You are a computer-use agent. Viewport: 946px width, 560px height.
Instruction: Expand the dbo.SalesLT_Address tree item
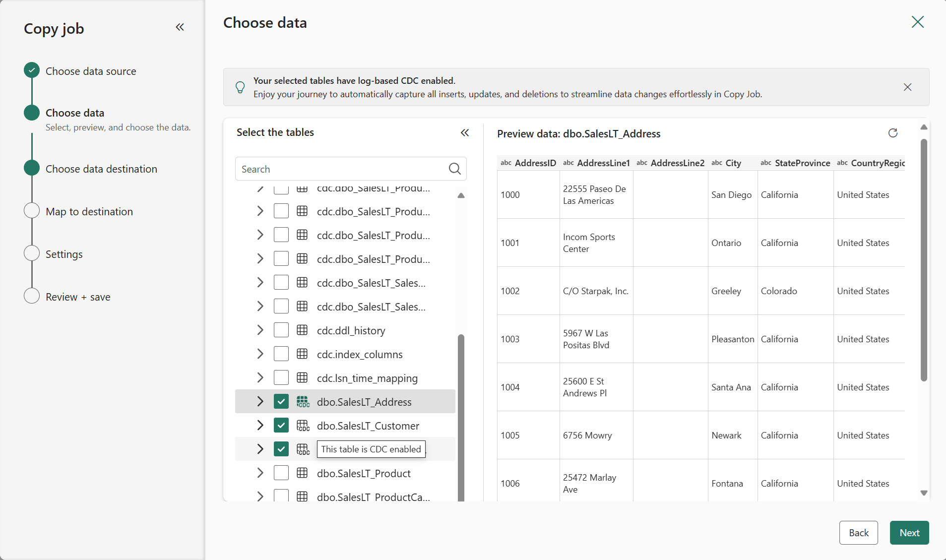pyautogui.click(x=259, y=401)
